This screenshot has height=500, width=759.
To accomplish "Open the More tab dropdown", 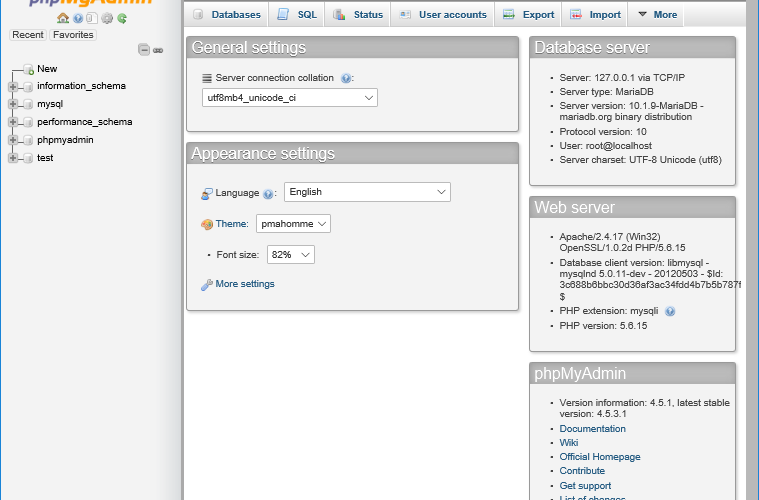I will (x=656, y=15).
